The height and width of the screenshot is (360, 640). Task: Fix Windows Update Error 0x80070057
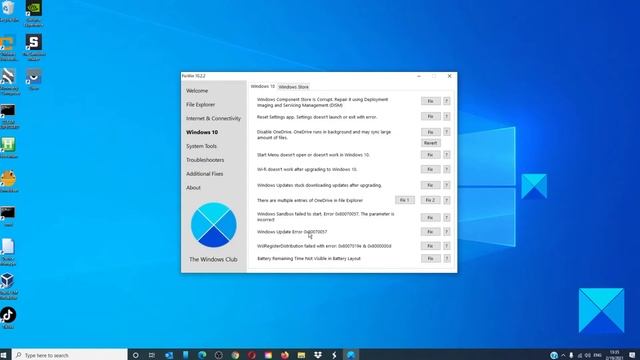coord(431,231)
